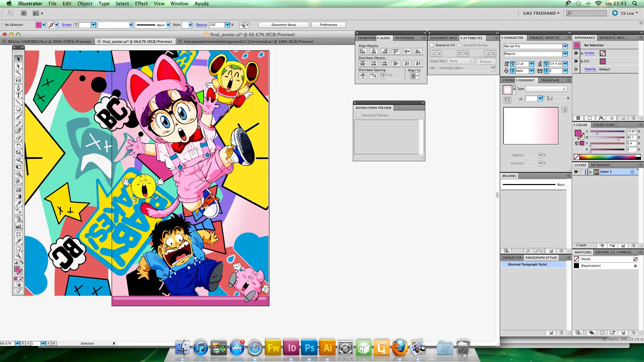Click Vertical Distribute Top icon
This screenshot has width=644, height=362.
(x=363, y=63)
